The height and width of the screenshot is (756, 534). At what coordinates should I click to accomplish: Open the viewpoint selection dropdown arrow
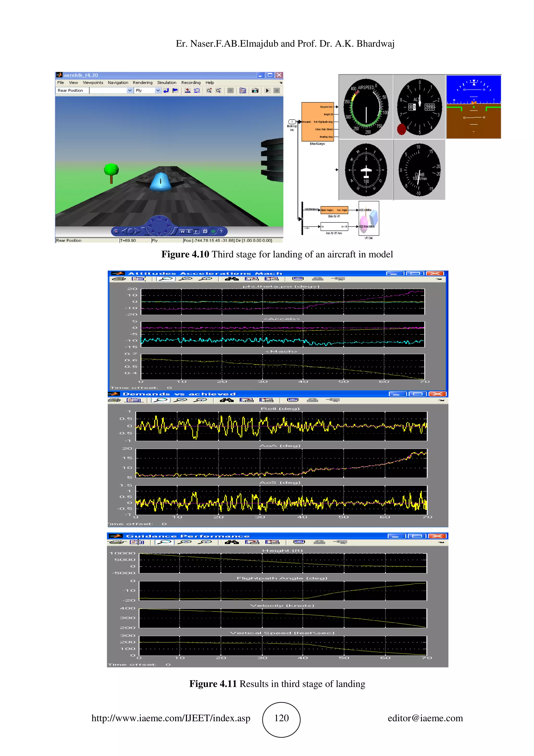click(x=130, y=91)
